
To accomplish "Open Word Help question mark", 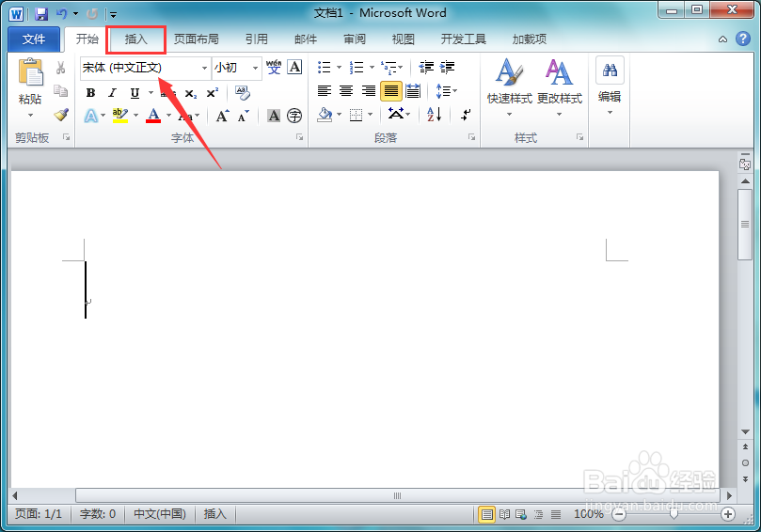I will 743,39.
